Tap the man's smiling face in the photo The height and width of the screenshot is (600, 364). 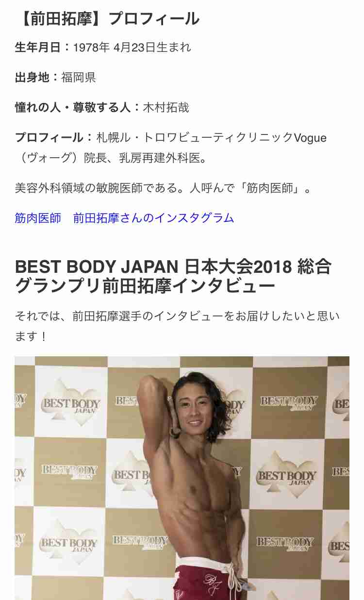coord(195,405)
